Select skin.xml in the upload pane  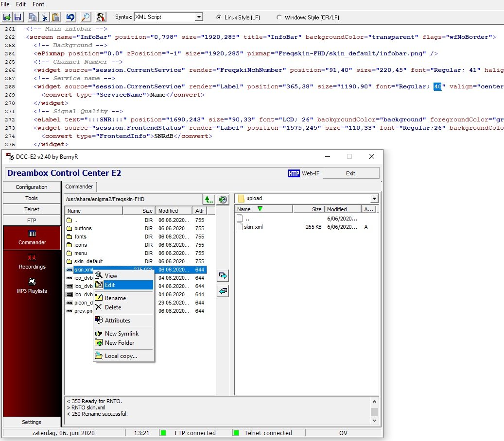click(253, 227)
